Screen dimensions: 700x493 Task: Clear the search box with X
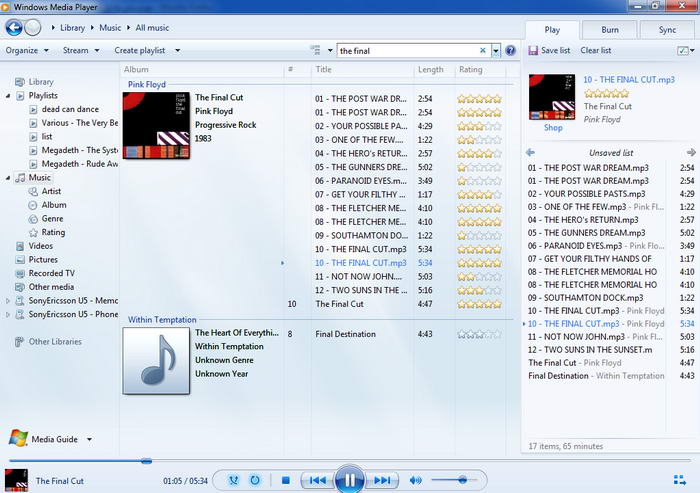pos(483,50)
